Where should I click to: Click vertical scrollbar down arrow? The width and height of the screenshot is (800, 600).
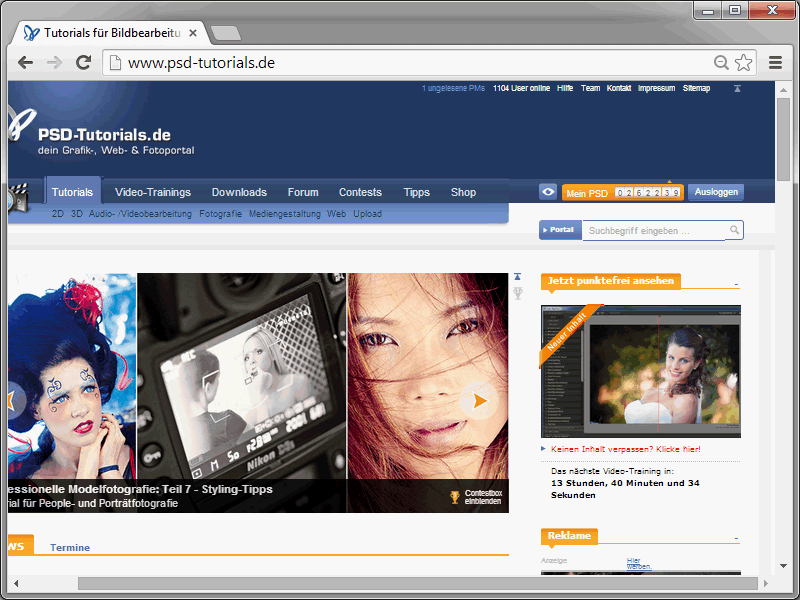(783, 566)
